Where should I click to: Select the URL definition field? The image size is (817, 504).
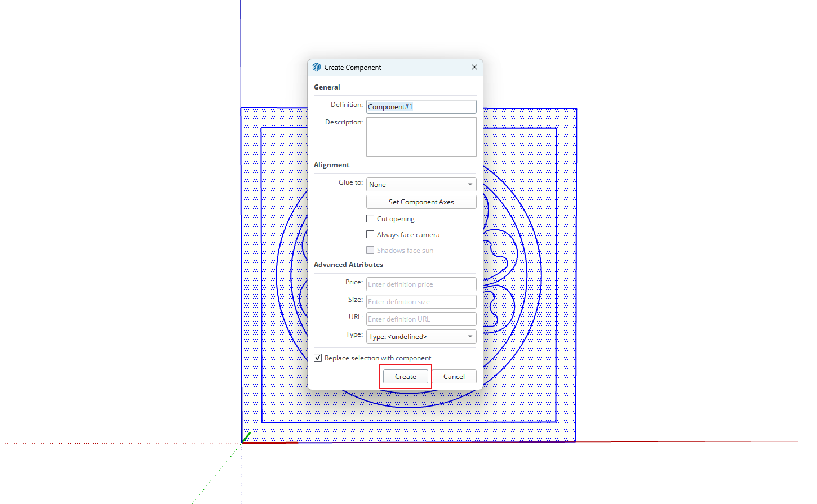click(421, 319)
